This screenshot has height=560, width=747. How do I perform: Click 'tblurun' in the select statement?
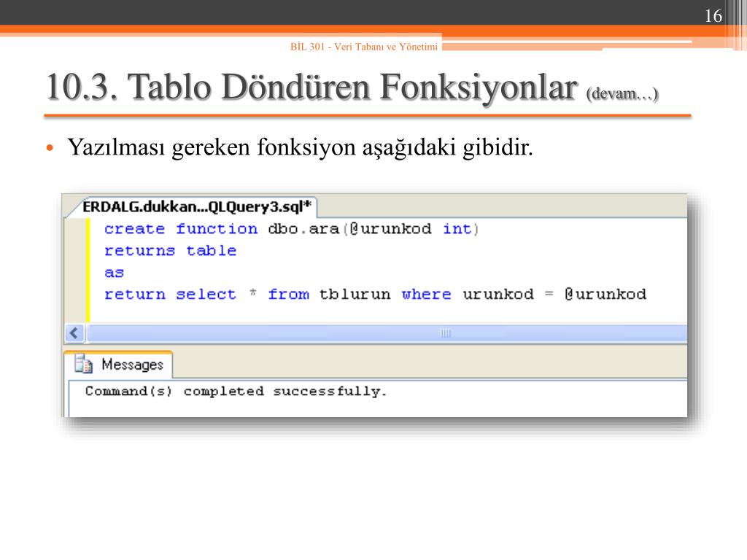pyautogui.click(x=355, y=295)
